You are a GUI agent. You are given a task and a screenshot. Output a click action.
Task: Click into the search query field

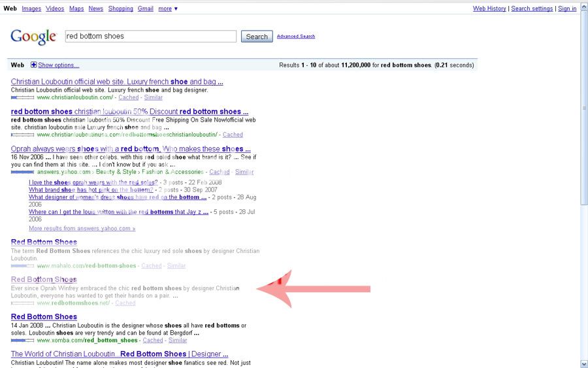tap(151, 37)
